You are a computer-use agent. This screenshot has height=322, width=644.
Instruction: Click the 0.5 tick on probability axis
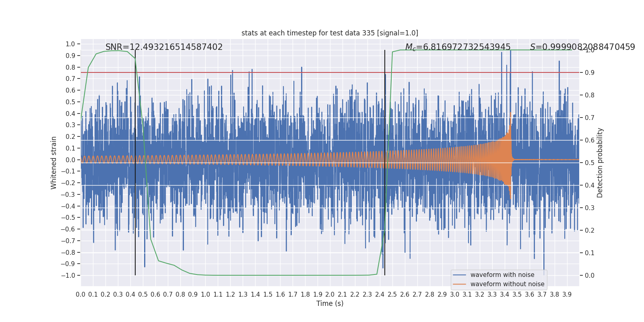(x=590, y=163)
